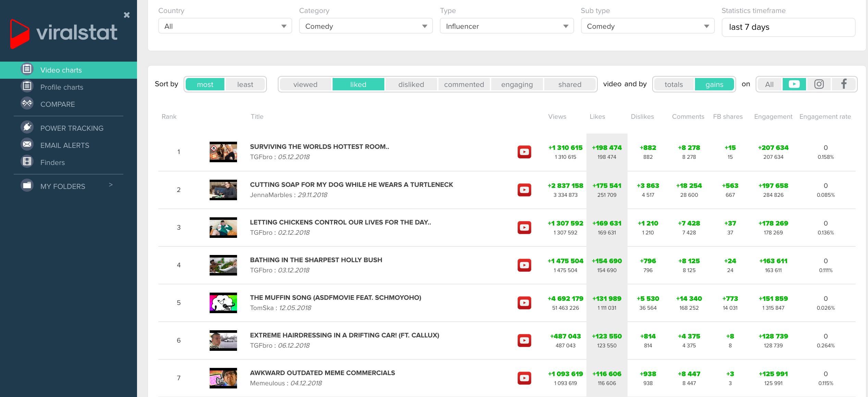Filter by Instagram platform icon
Screen dimensions: 868x397
tap(819, 84)
